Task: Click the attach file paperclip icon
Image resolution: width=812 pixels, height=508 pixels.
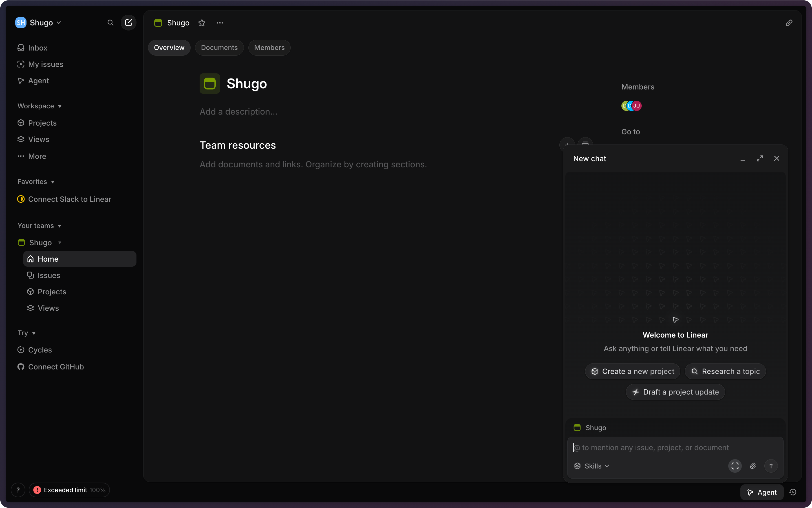Action: [x=753, y=466]
